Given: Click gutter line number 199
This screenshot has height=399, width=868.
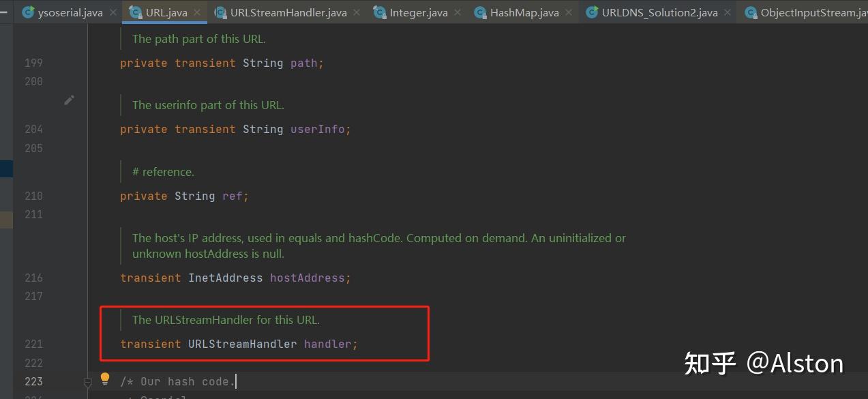Looking at the screenshot, I should pyautogui.click(x=33, y=63).
